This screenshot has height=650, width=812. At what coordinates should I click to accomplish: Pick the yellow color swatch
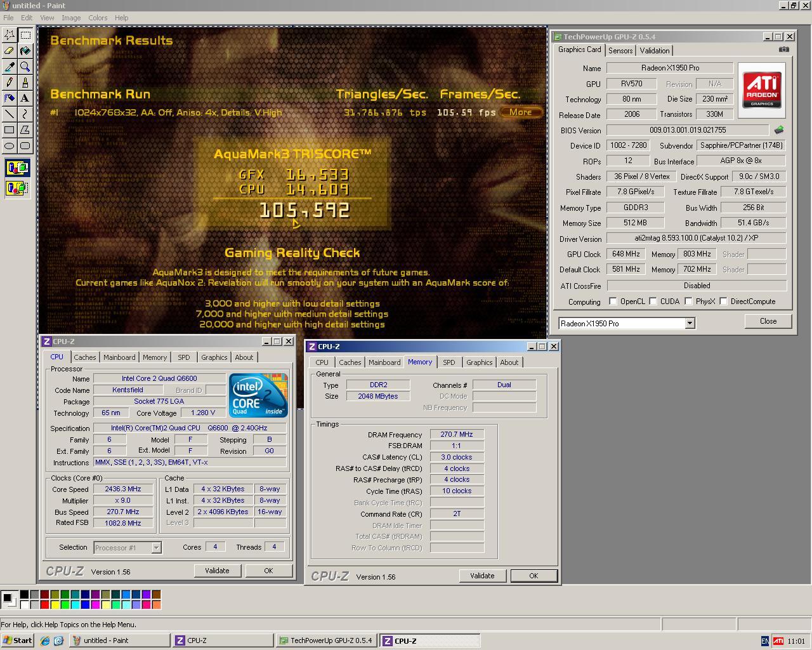pyautogui.click(x=55, y=604)
